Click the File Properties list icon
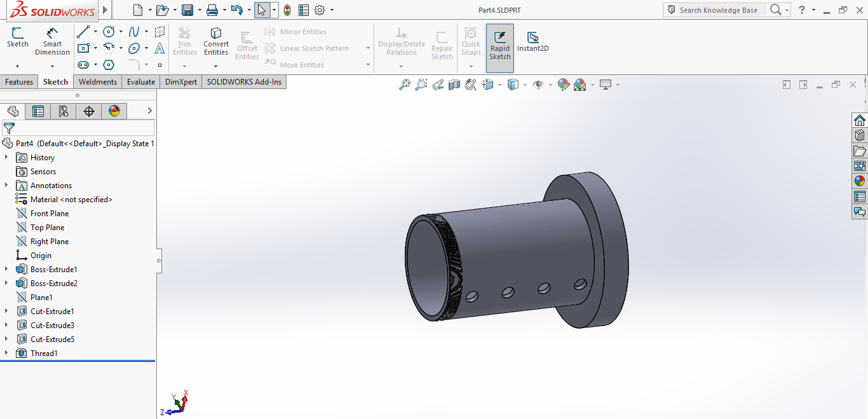The image size is (868, 419). 304,10
